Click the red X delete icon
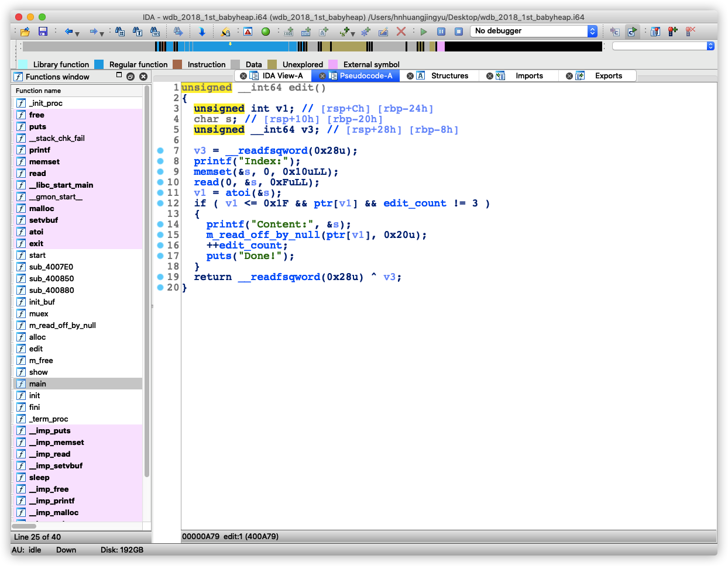Viewport: 728px width, 566px height. pos(401,32)
